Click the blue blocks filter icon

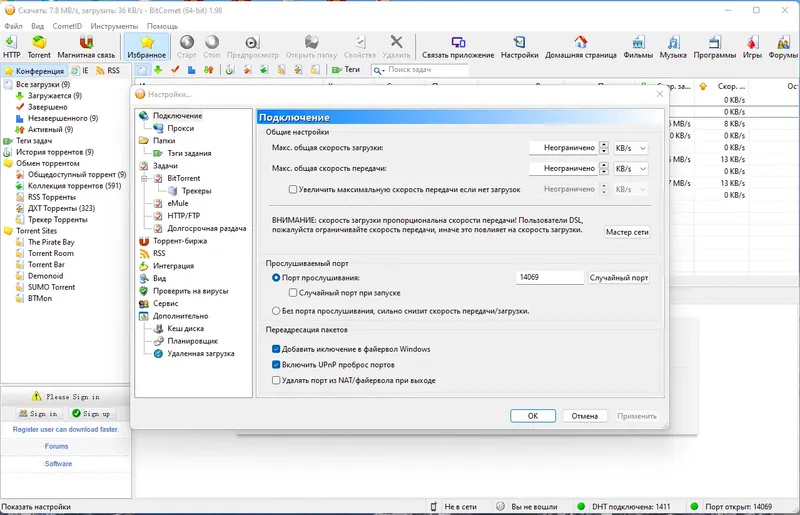(x=191, y=70)
